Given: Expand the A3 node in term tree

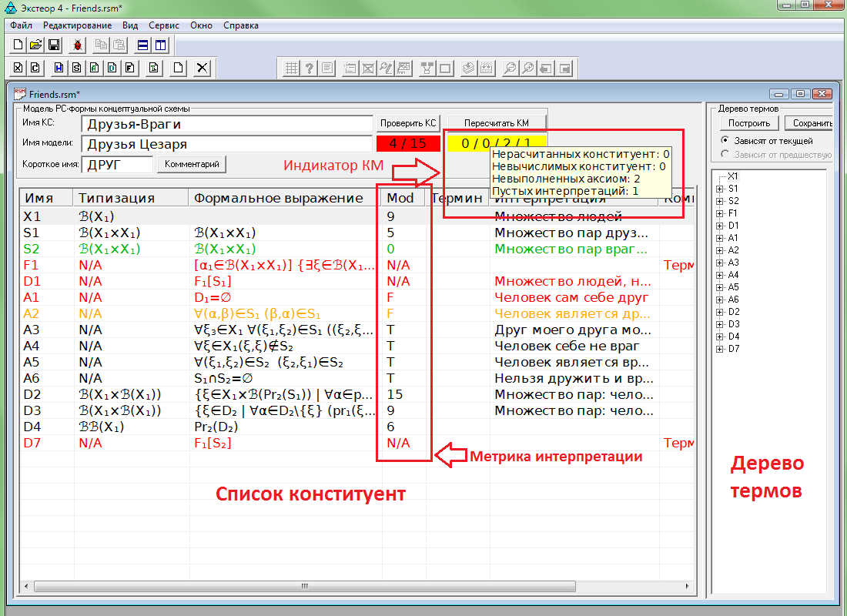Looking at the screenshot, I should [719, 263].
